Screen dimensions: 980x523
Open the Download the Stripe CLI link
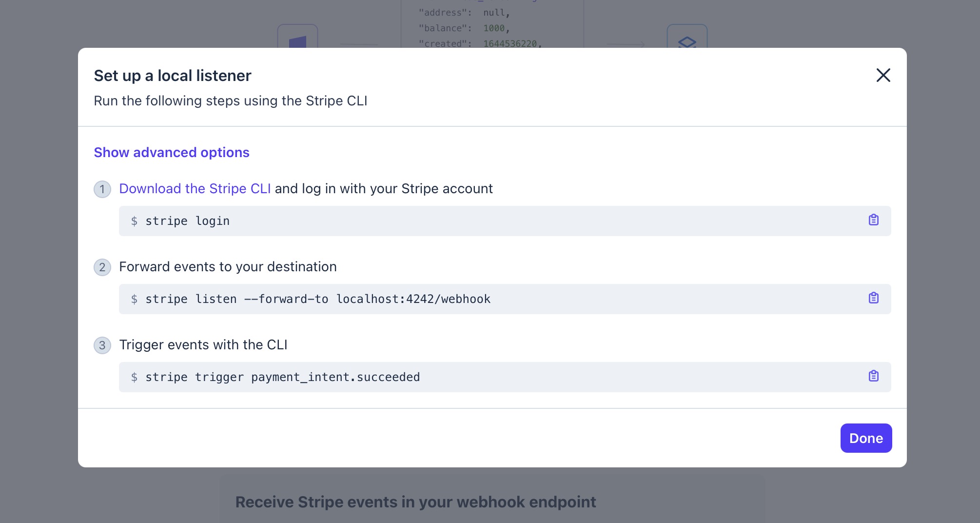point(195,188)
